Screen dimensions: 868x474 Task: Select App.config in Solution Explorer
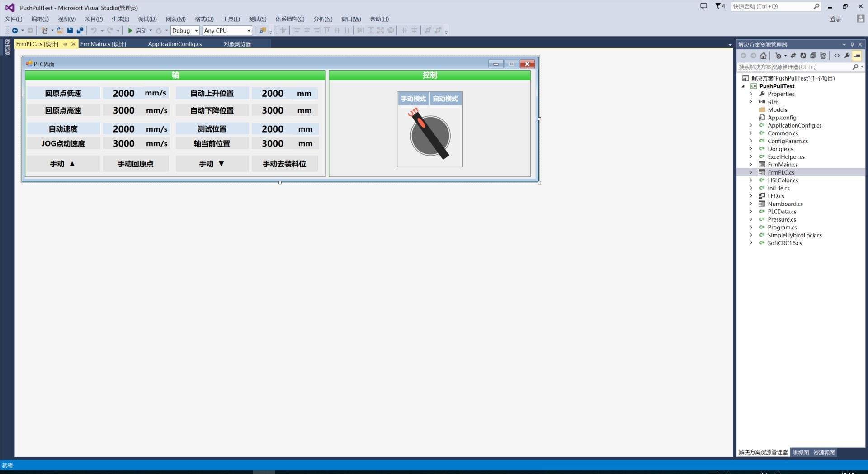(x=782, y=118)
